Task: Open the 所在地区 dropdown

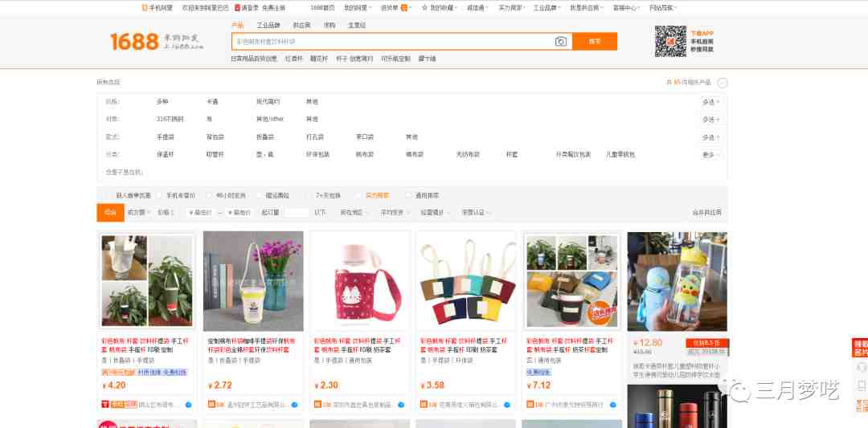Action: (x=354, y=212)
